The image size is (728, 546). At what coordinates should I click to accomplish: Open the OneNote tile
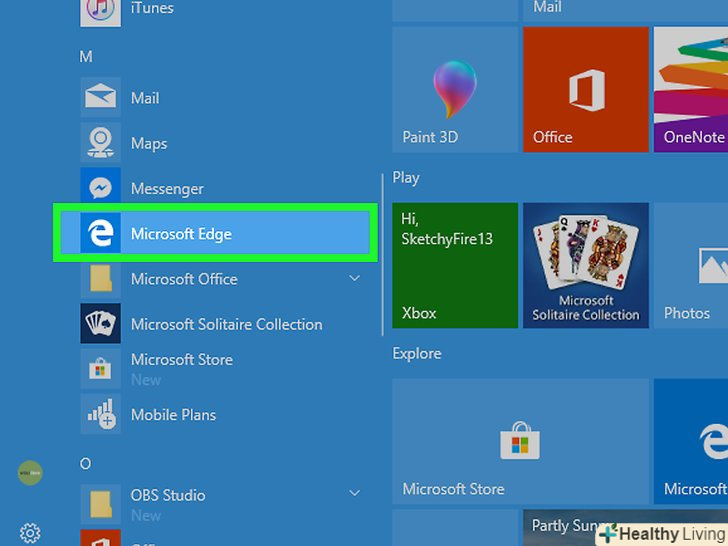pyautogui.click(x=691, y=89)
